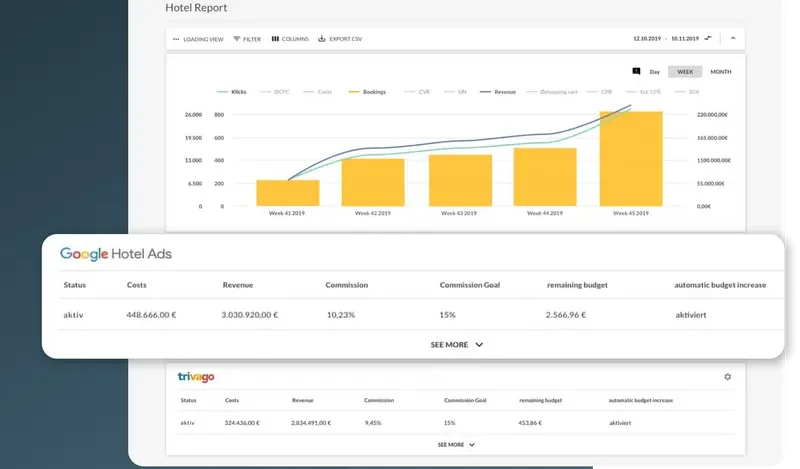Click the 2.566,96 € remaining budget value
Viewport: 800px width, 469px height.
tap(566, 315)
